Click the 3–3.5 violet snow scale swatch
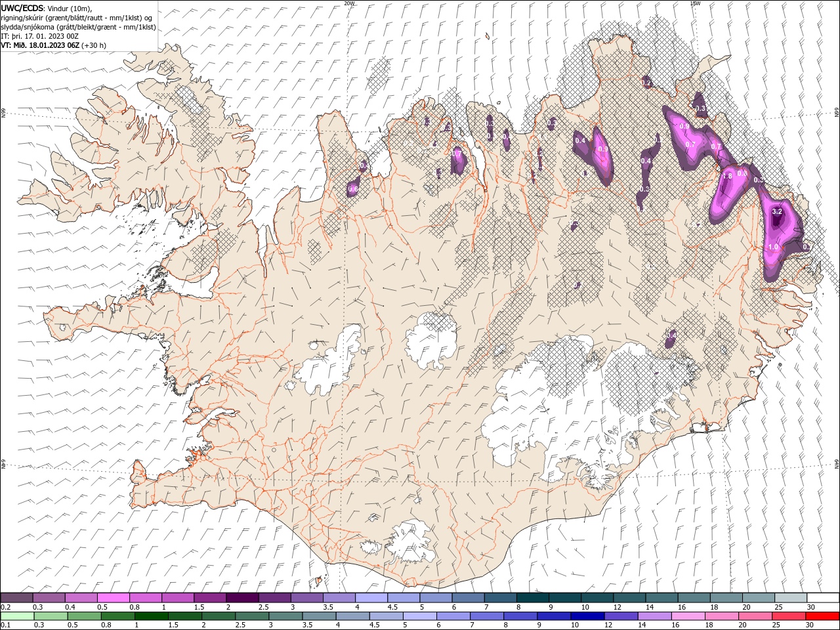Image resolution: width=840 pixels, height=630 pixels. click(306, 598)
